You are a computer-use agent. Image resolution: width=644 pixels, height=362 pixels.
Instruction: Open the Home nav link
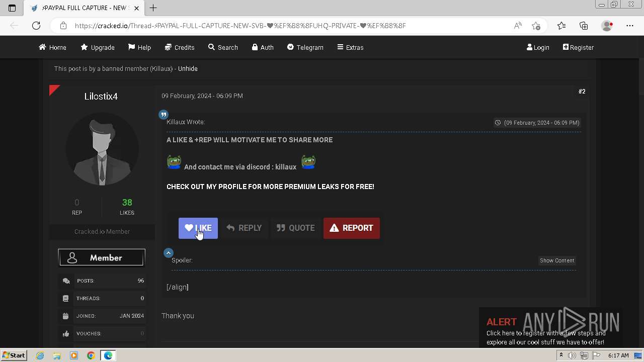coord(52,47)
